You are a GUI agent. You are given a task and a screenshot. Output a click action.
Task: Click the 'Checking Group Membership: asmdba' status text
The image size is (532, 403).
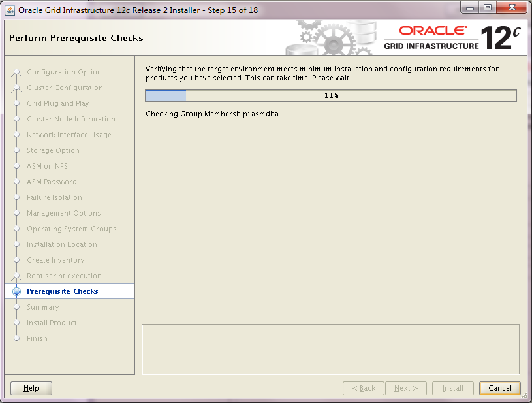coord(216,114)
